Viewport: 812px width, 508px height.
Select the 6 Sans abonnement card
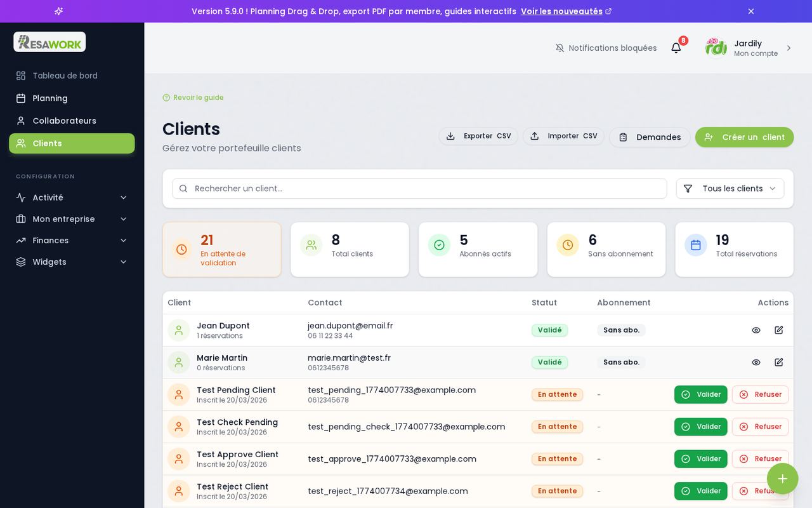coord(606,250)
